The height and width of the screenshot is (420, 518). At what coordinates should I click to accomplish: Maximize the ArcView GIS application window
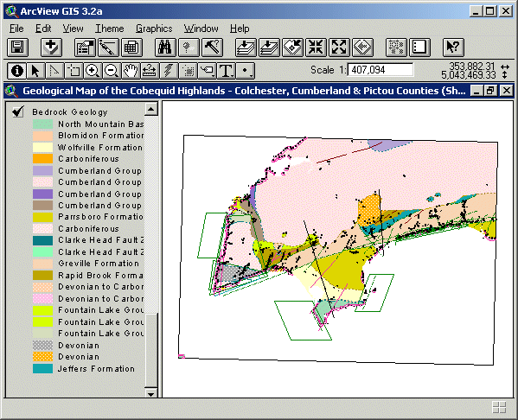[490, 11]
